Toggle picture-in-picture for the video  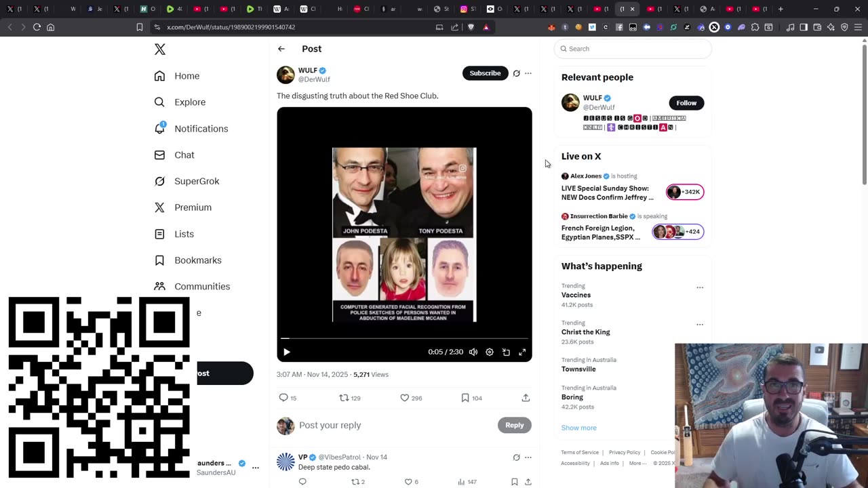point(506,352)
